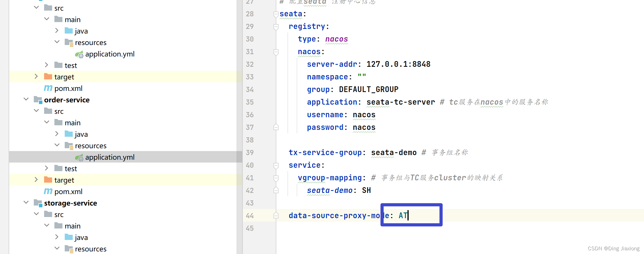Viewport: 644px width, 254px height.
Task: Select the highlighted application.yml under order-service
Action: pos(125,157)
